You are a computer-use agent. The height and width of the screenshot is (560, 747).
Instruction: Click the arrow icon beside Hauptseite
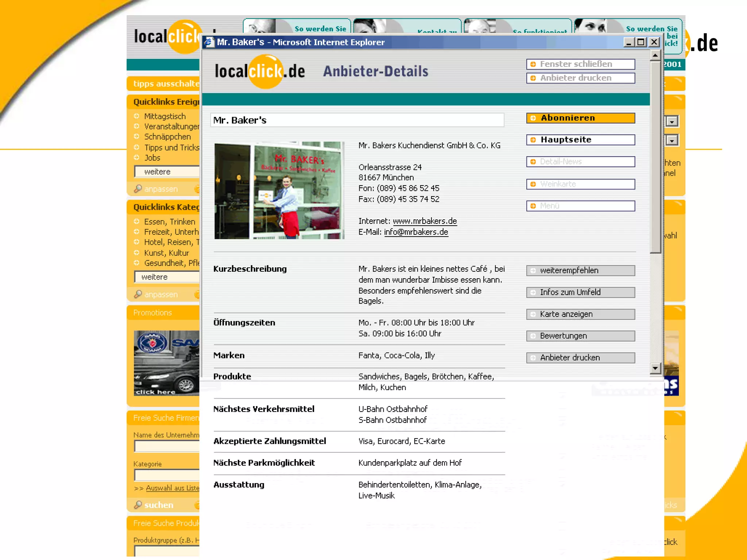[533, 140]
